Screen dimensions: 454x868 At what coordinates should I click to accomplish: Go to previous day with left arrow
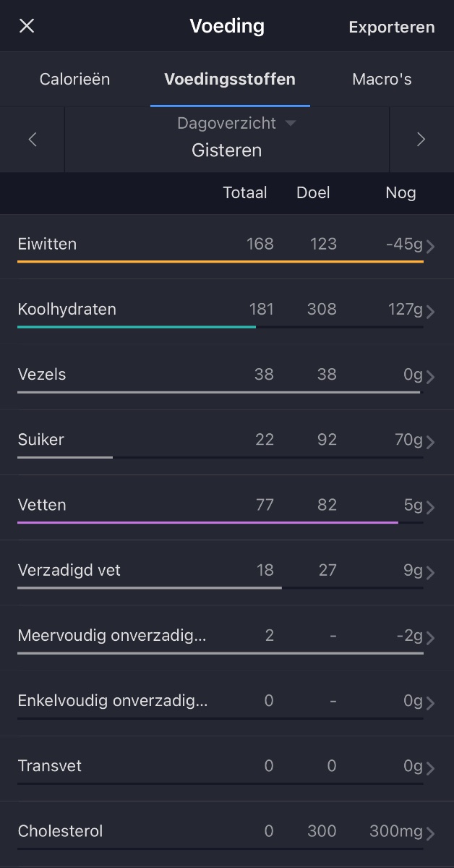[x=33, y=140]
